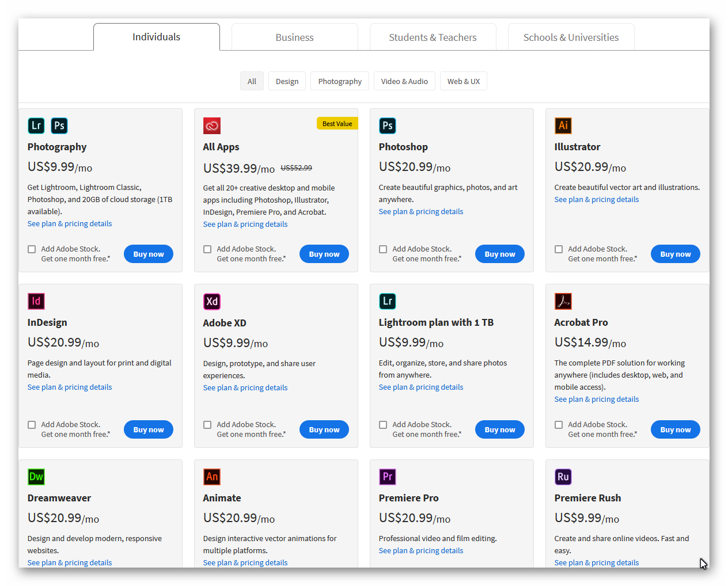
Task: Click the Premiere Pro Pr icon
Action: (387, 477)
